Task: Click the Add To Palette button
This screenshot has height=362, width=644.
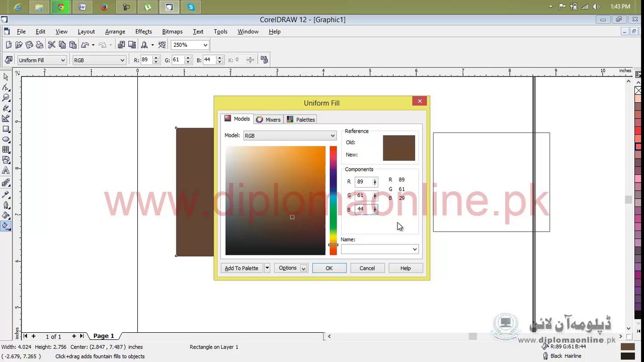Action: point(242,268)
